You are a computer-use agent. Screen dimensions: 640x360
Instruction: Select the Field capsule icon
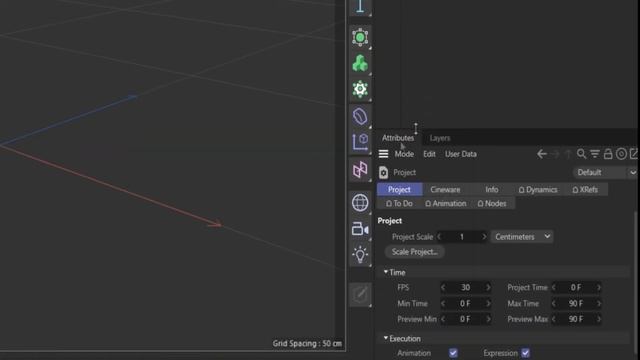(x=360, y=116)
